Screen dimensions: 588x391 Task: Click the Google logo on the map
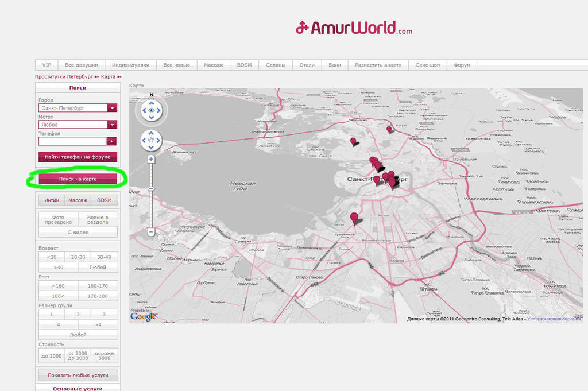pyautogui.click(x=143, y=316)
